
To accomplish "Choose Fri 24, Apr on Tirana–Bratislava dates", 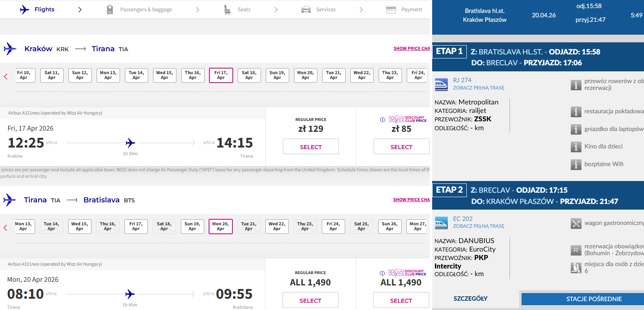I will click(x=333, y=227).
